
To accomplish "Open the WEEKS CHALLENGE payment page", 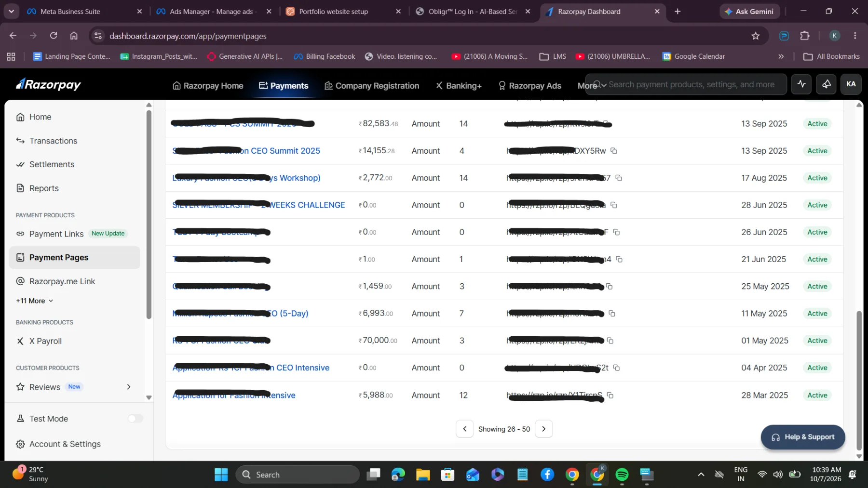I will (258, 205).
